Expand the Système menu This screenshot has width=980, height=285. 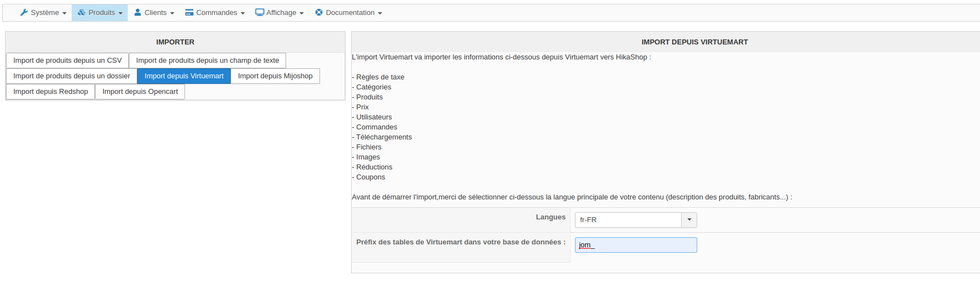44,13
